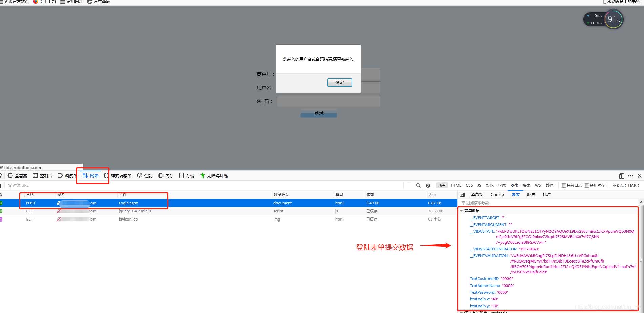Viewport: 644px width, 313px height.
Task: Sort by the 类型 type column
Action: (x=349, y=195)
